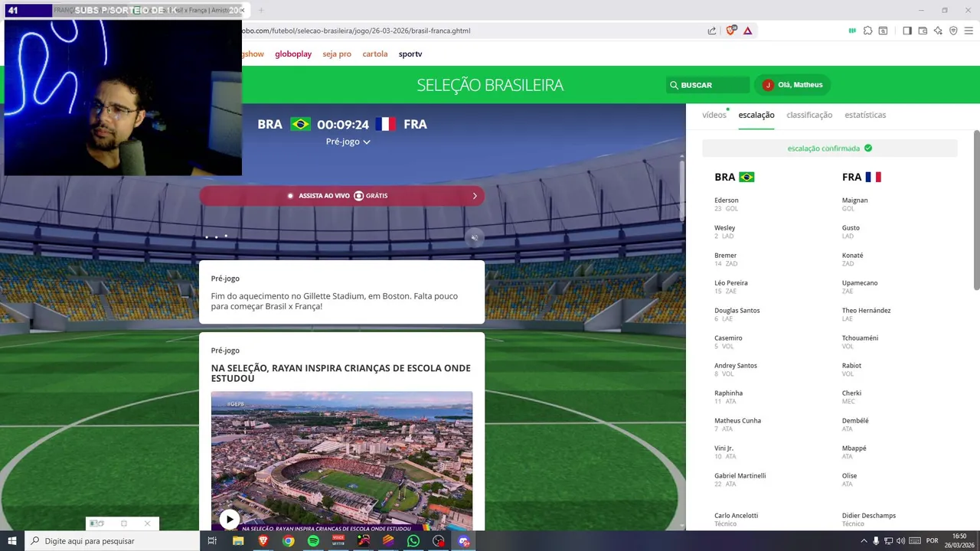The height and width of the screenshot is (551, 980).
Task: Click the BUSCAR search field
Action: [708, 85]
